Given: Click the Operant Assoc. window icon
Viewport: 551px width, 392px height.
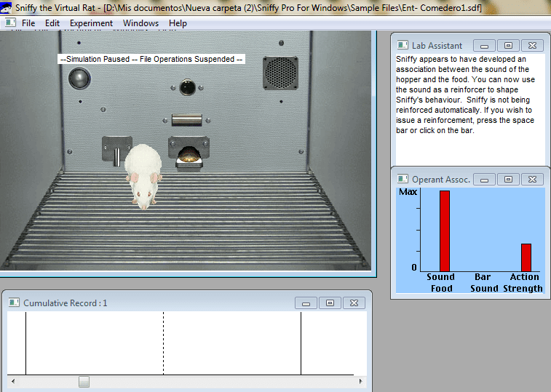Looking at the screenshot, I should tap(403, 179).
